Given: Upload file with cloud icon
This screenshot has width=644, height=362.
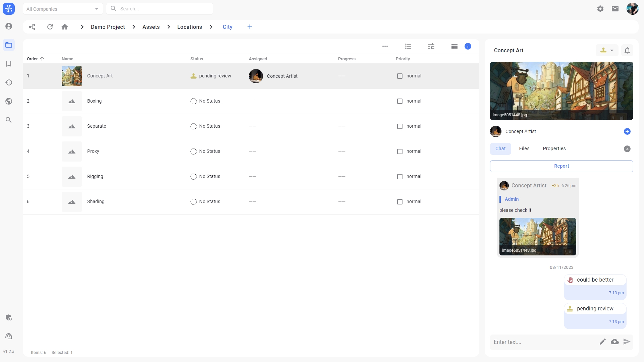Looking at the screenshot, I should tap(615, 342).
